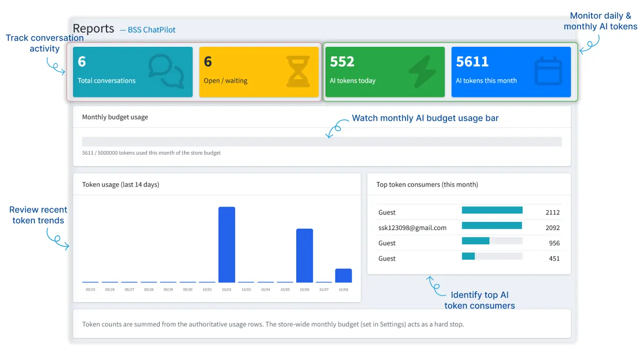Image resolution: width=644 pixels, height=358 pixels.
Task: Open the BSS ChatPilot link beside Reports
Action: [x=152, y=30]
